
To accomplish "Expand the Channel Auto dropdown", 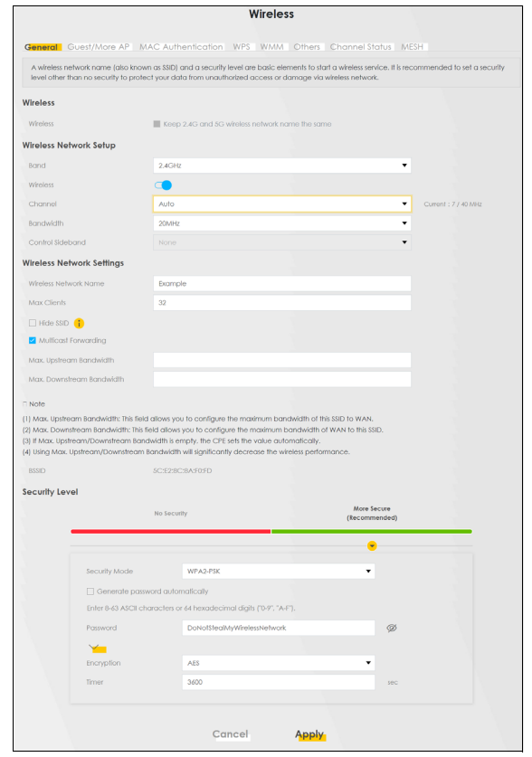I will [x=282, y=204].
